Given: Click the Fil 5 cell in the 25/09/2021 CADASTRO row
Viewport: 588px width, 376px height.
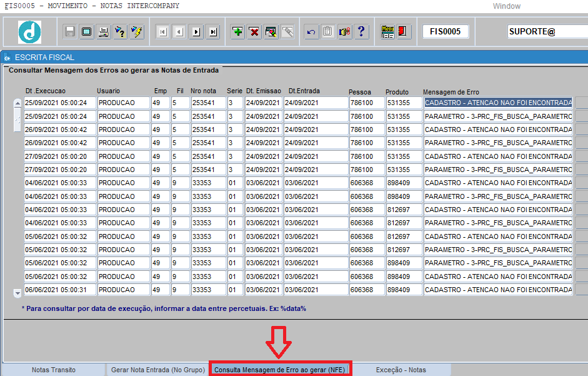Looking at the screenshot, I should coord(181,103).
